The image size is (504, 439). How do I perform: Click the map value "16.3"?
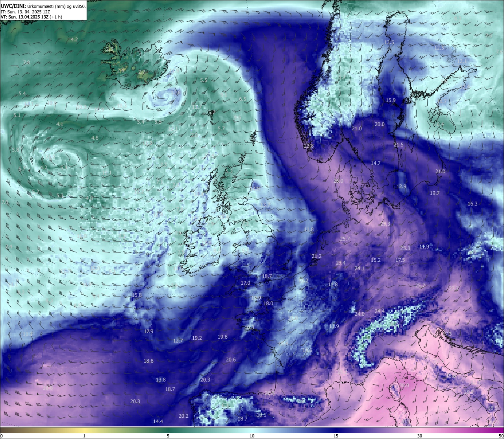[x=472, y=204]
